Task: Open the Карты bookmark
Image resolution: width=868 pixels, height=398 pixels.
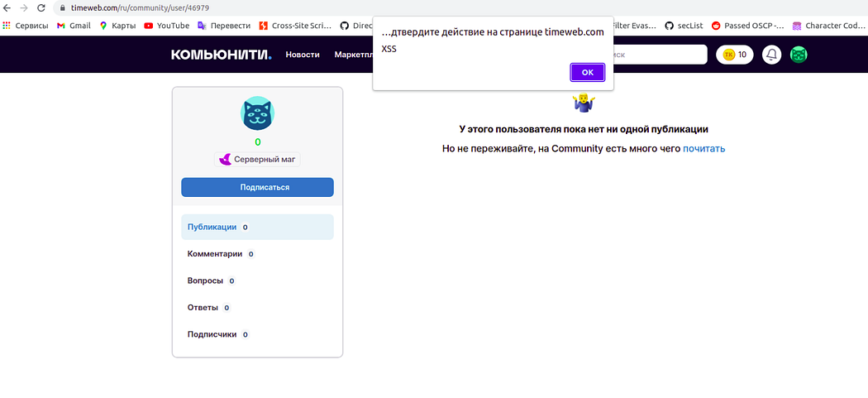Action: [117, 26]
